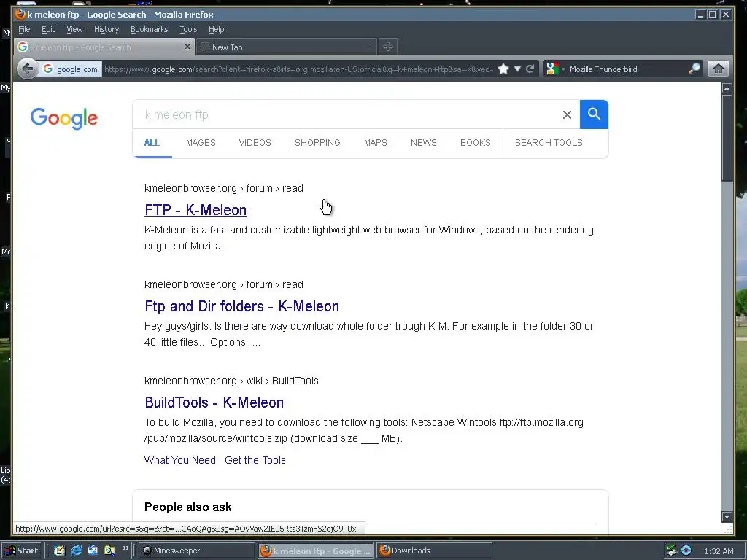Close the Google Search tab
Screen dimensions: 747x560
point(187,47)
